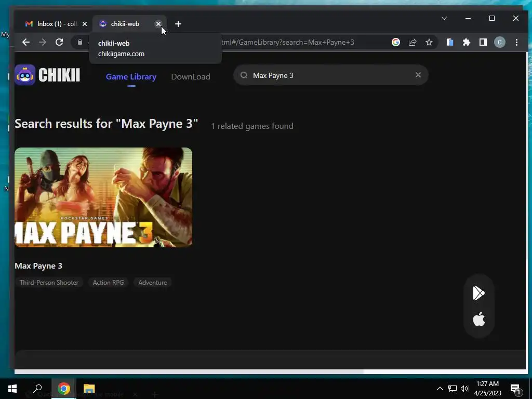The image size is (532, 399).
Task: Click the Chikii logo in the page header
Action: point(47,75)
